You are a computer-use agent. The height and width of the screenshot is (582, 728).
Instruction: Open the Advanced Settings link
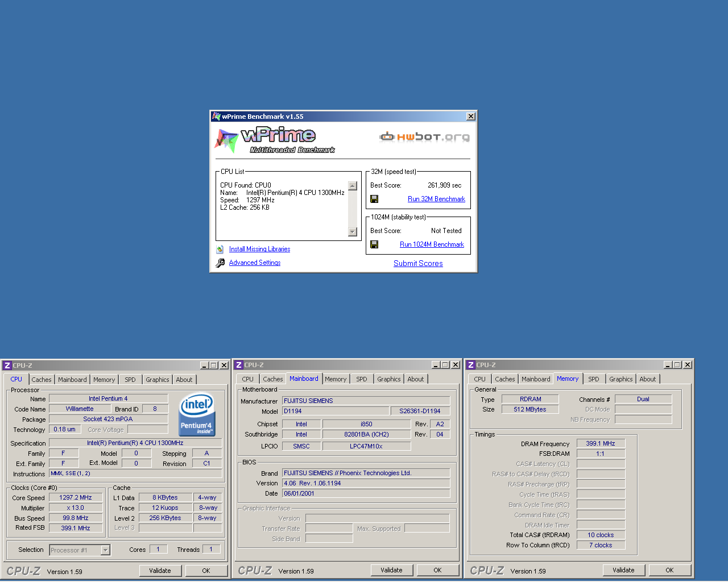tap(255, 263)
